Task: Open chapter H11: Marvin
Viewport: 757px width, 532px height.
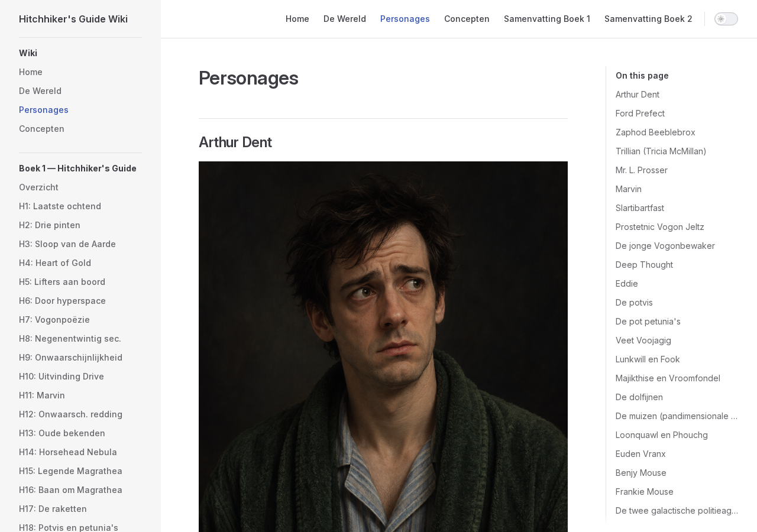Action: pos(42,395)
